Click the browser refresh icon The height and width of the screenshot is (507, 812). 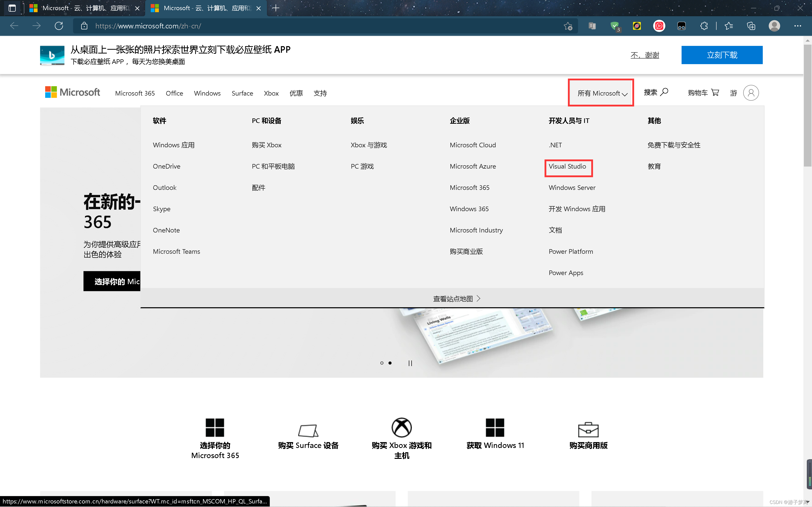tap(59, 26)
